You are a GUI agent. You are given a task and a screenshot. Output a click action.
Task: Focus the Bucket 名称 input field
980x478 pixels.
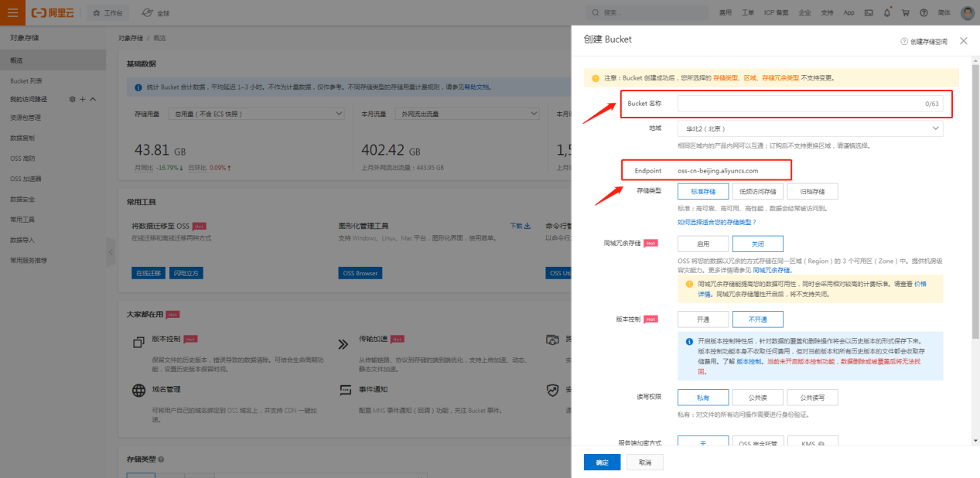[x=810, y=103]
